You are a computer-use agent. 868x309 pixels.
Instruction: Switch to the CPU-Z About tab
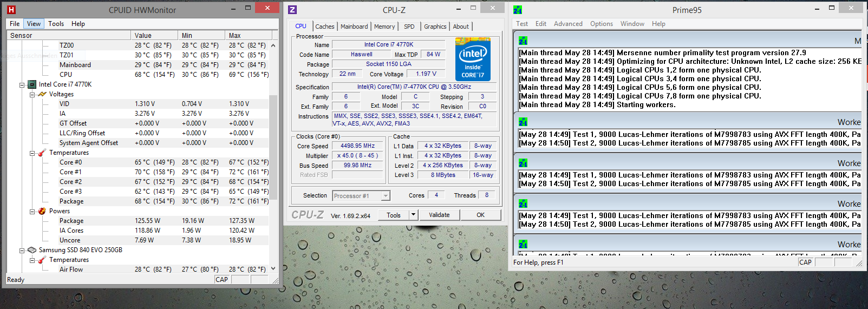tap(461, 27)
